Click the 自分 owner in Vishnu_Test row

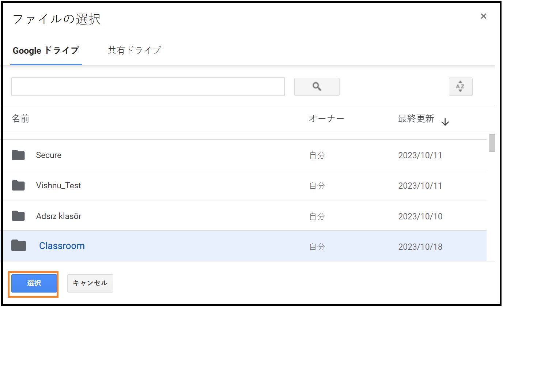tap(317, 186)
